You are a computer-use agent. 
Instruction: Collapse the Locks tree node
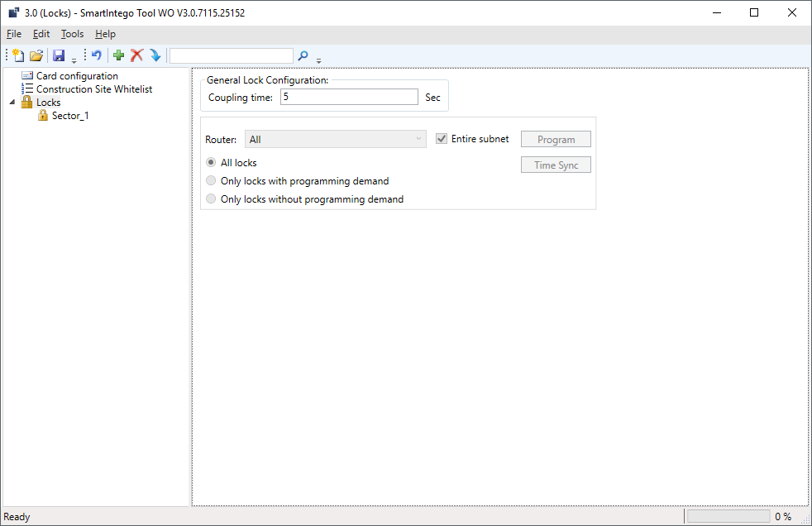12,103
